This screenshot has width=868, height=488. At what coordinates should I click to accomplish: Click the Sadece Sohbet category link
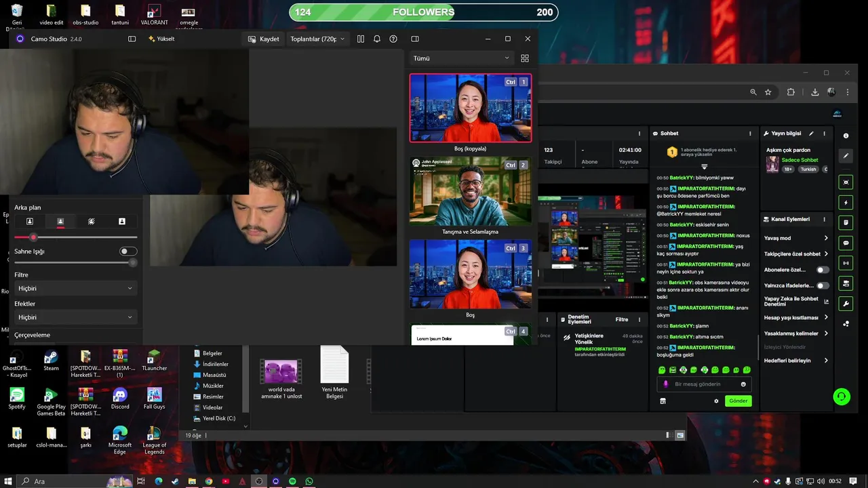(x=800, y=160)
